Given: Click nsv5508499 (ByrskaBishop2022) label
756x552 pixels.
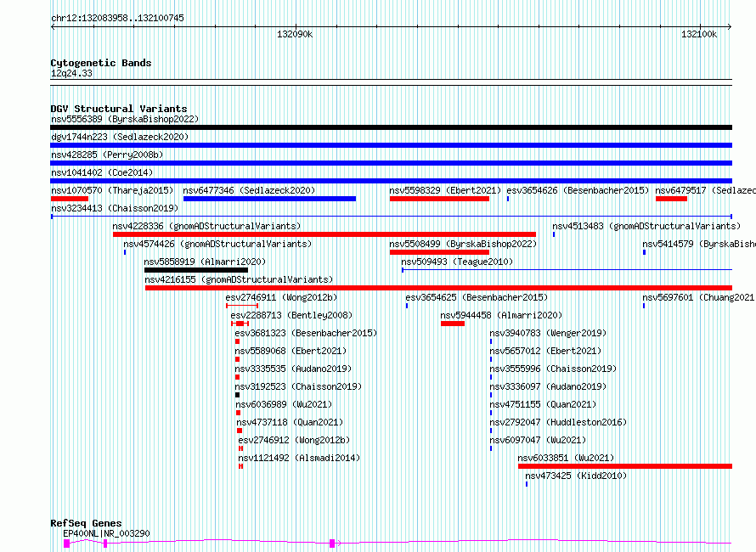Looking at the screenshot, I should (463, 244).
